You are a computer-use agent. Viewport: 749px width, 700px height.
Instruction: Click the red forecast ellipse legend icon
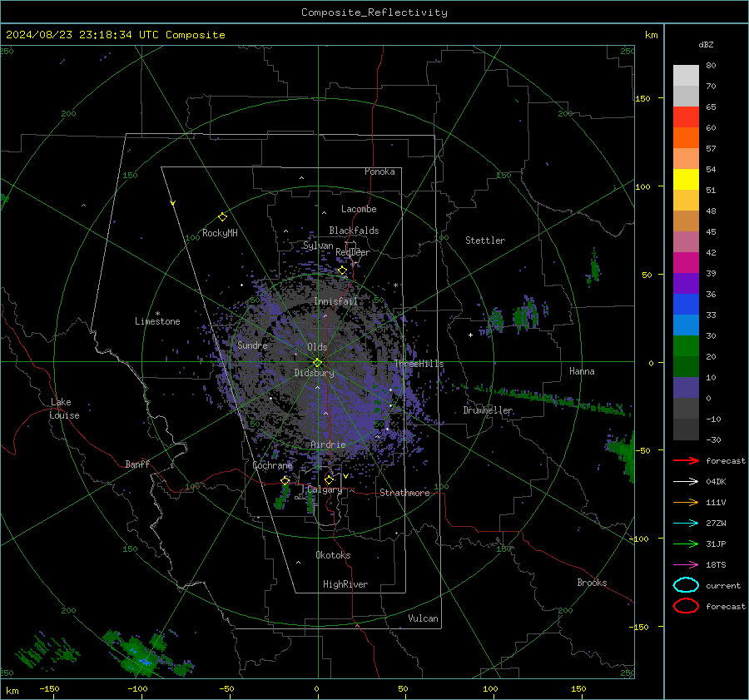click(x=686, y=606)
